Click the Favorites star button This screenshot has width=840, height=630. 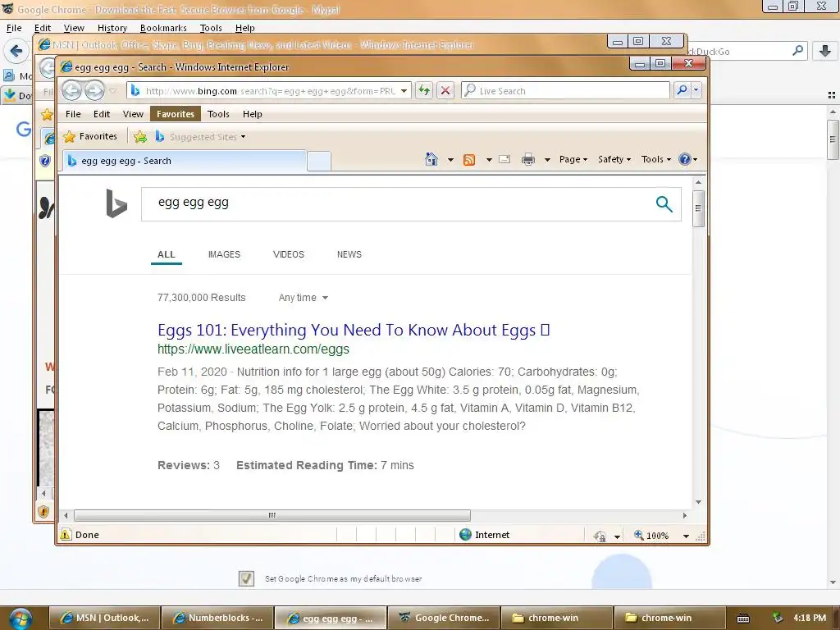tap(90, 137)
